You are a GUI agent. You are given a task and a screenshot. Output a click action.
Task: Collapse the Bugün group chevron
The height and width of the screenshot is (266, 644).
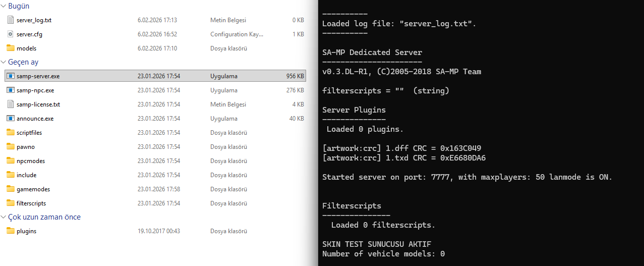(x=4, y=6)
